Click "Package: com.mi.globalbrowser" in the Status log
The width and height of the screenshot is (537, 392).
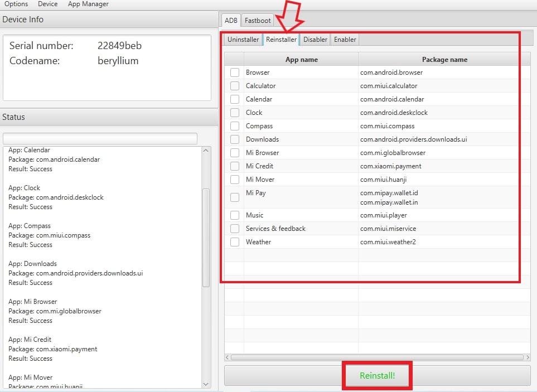pyautogui.click(x=55, y=311)
